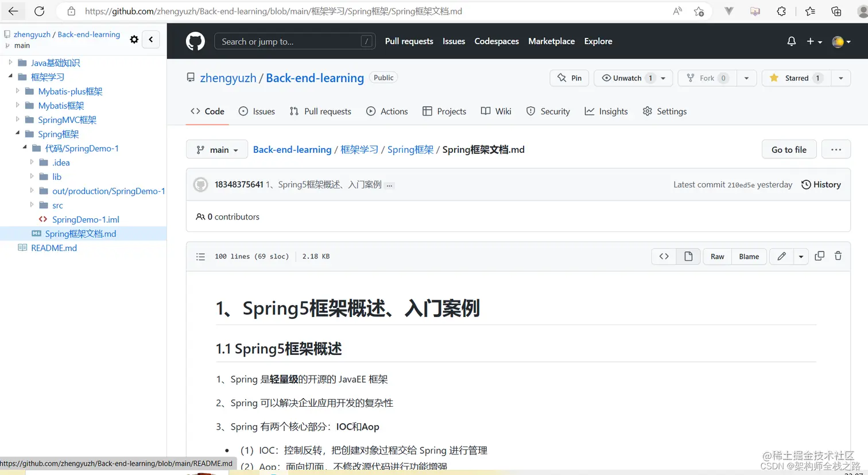Screen dimensions: 868x475
Task: Open the Unwatch dropdown arrow
Action: [664, 78]
